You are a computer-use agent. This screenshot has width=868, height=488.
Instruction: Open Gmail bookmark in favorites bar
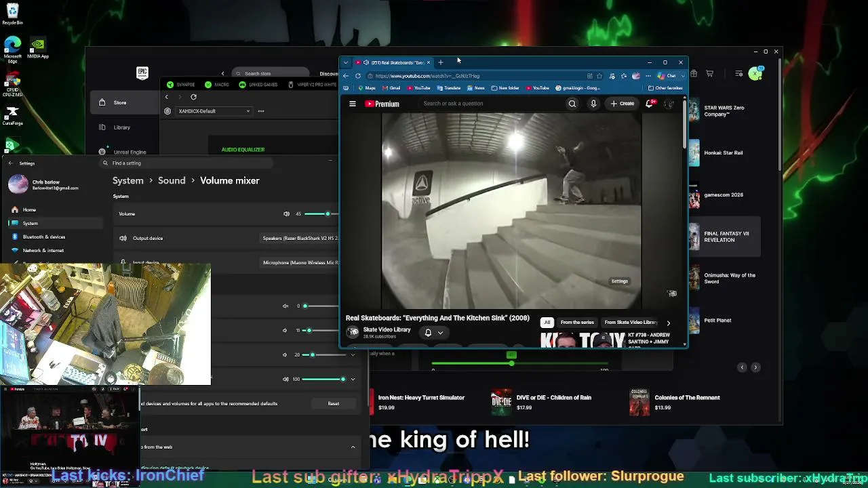(391, 88)
